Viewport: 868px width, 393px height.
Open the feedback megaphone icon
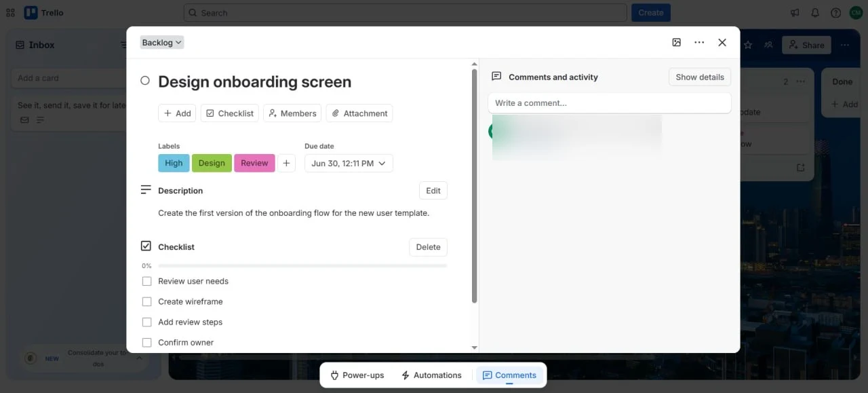[795, 13]
